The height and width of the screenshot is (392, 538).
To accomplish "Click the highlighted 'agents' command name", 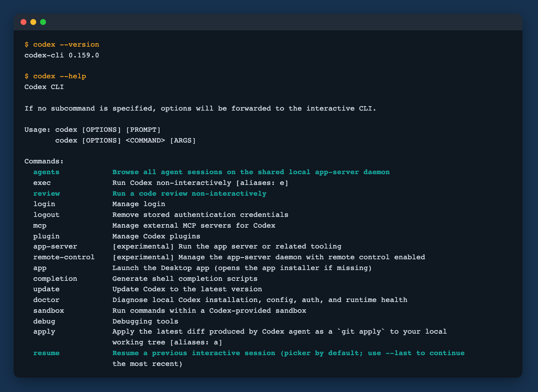I will pos(46,172).
